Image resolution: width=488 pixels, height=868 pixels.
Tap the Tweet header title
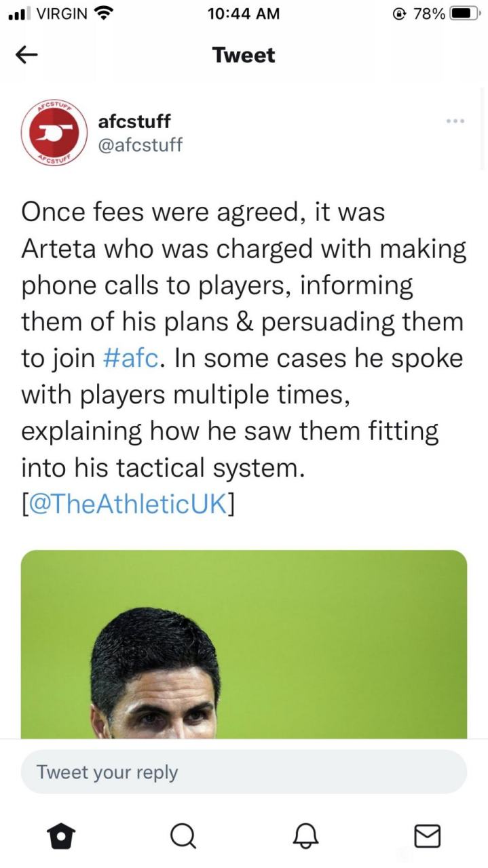point(244,55)
